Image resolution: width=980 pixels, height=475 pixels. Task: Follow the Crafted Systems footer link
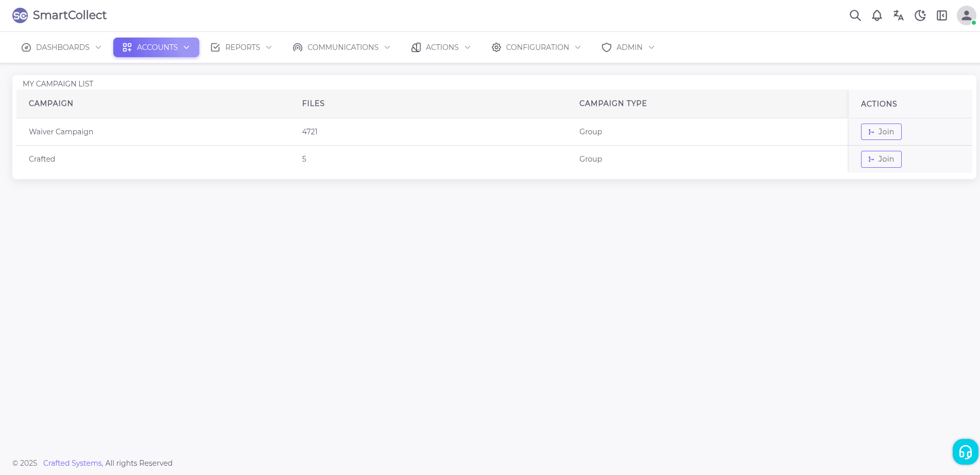pos(73,463)
